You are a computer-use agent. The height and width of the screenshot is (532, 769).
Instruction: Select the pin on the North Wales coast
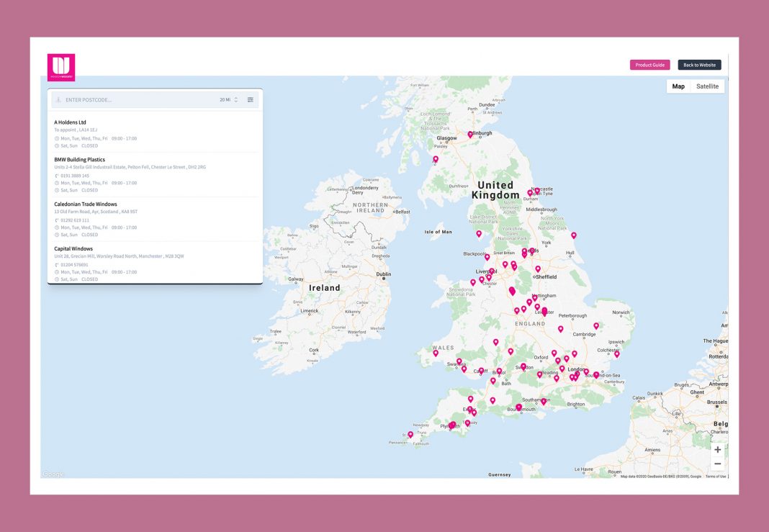click(x=473, y=282)
